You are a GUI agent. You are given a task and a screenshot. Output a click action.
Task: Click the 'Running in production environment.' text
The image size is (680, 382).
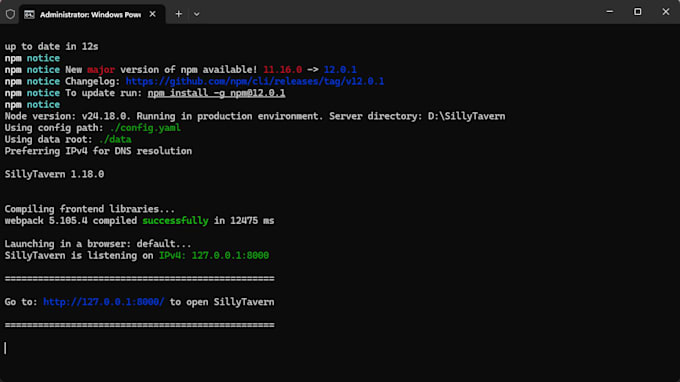click(230, 116)
